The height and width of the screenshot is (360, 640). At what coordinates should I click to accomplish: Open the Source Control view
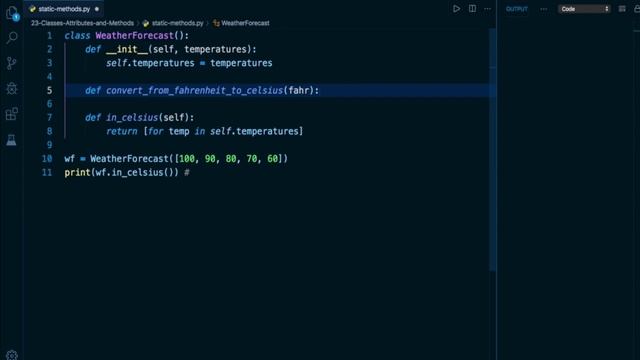point(12,63)
